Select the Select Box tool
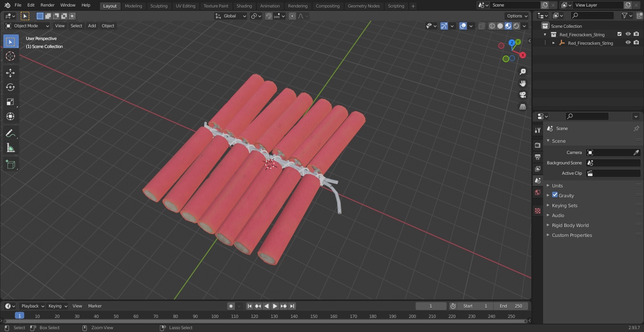644x332 pixels. click(10, 42)
